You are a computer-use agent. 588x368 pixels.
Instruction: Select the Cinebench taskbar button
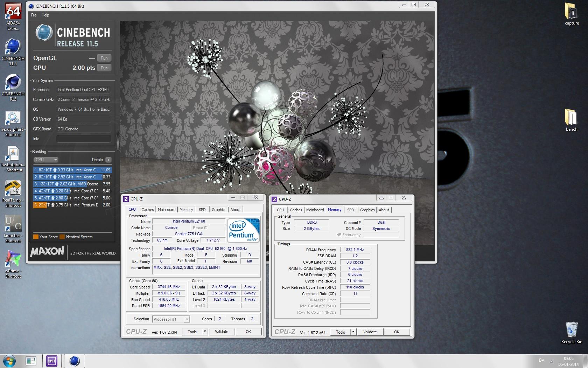(74, 361)
